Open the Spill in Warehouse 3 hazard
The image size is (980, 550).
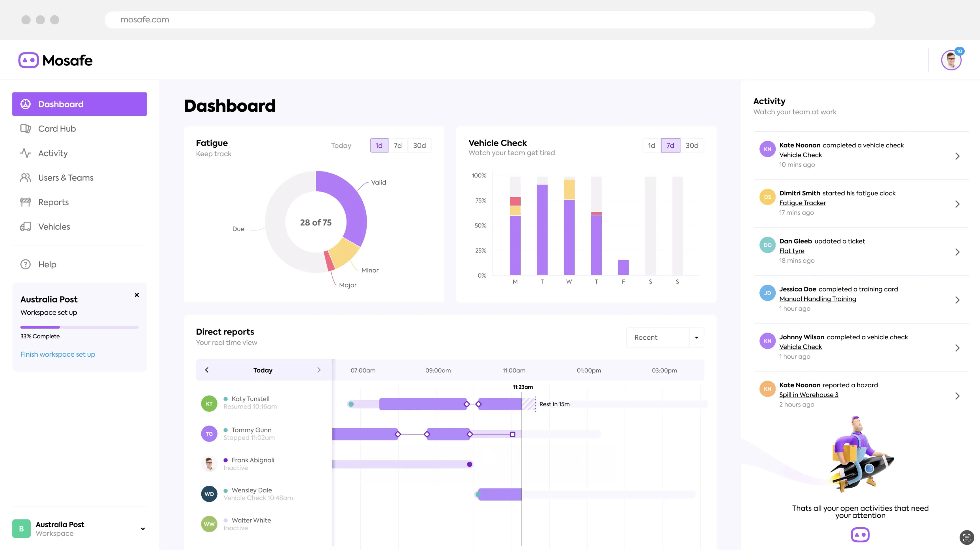point(809,395)
